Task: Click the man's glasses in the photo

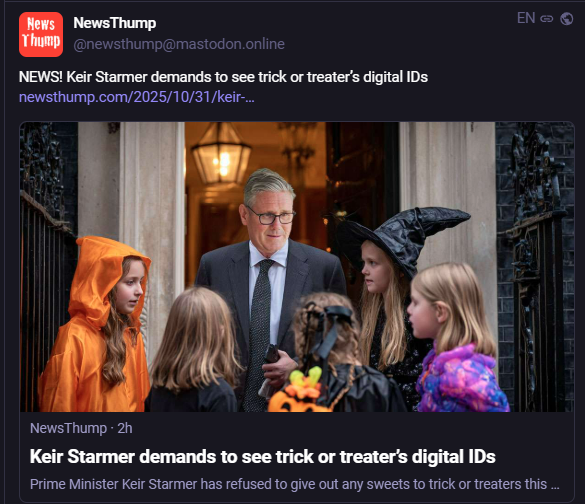Action: 271,217
